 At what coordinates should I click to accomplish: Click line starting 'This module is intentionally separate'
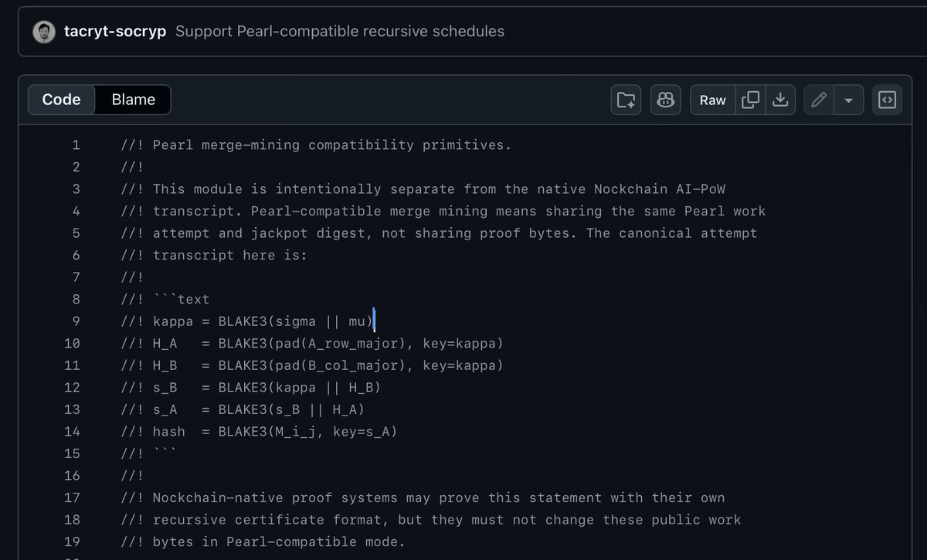[423, 188]
